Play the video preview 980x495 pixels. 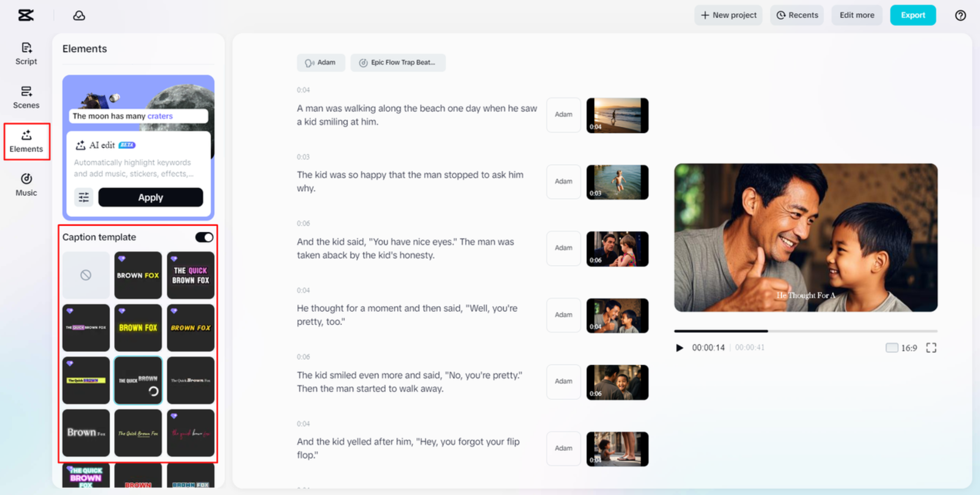(x=680, y=348)
